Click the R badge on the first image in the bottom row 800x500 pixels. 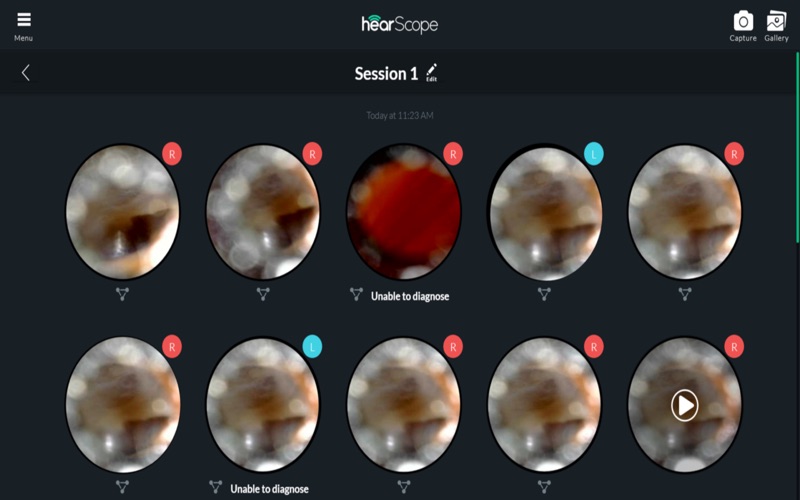[172, 347]
